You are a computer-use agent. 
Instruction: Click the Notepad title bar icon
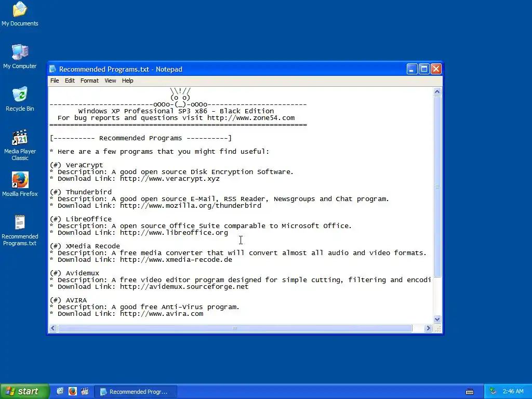(x=52, y=69)
